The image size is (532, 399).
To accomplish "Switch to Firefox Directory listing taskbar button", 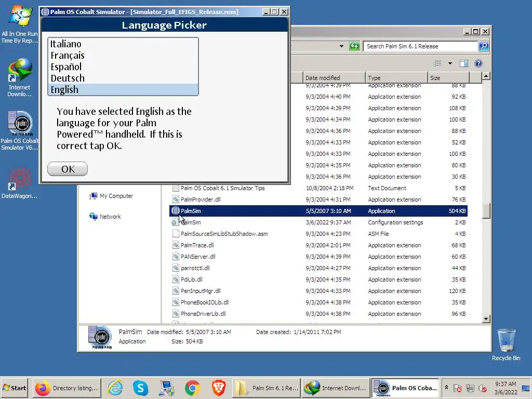I will pos(67,388).
